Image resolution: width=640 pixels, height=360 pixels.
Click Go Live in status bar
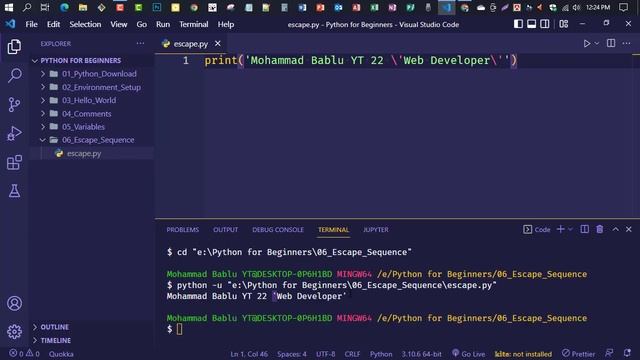pyautogui.click(x=469, y=353)
